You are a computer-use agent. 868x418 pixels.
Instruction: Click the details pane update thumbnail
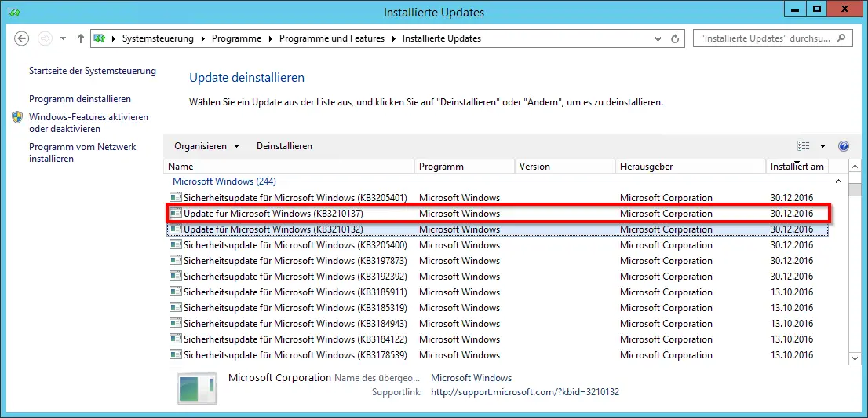(197, 387)
